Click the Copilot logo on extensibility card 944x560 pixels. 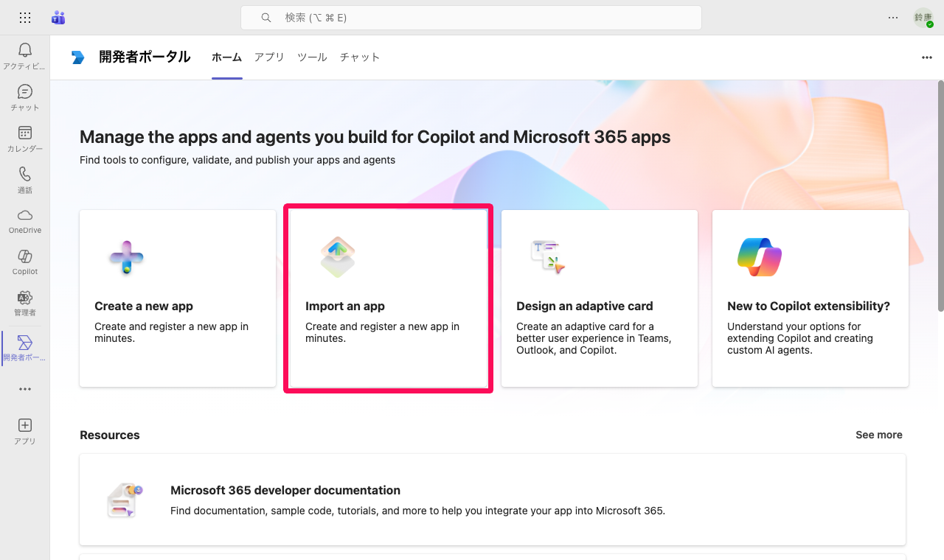pos(760,257)
